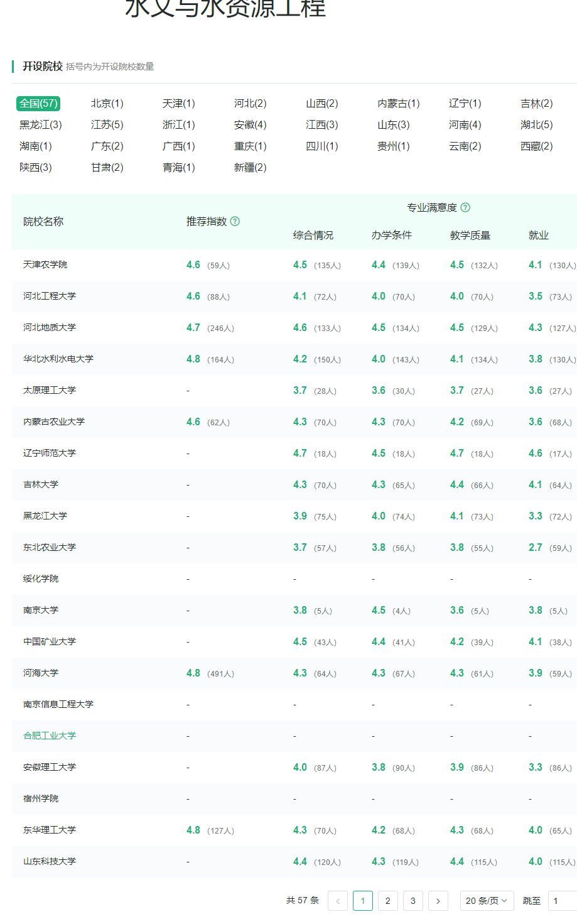The image size is (577, 924).
Task: Filter schools by 河北(2)
Action: click(251, 103)
